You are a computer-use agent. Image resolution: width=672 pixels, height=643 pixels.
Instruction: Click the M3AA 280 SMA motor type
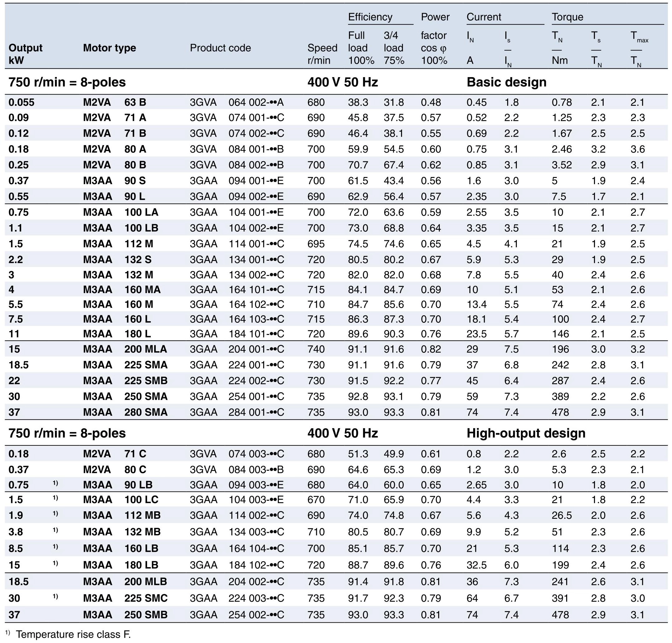125,412
